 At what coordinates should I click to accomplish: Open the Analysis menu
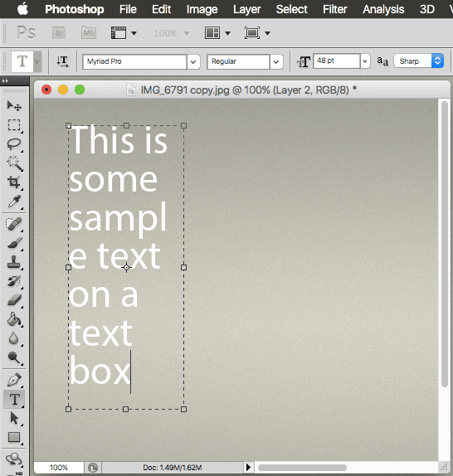coord(383,9)
